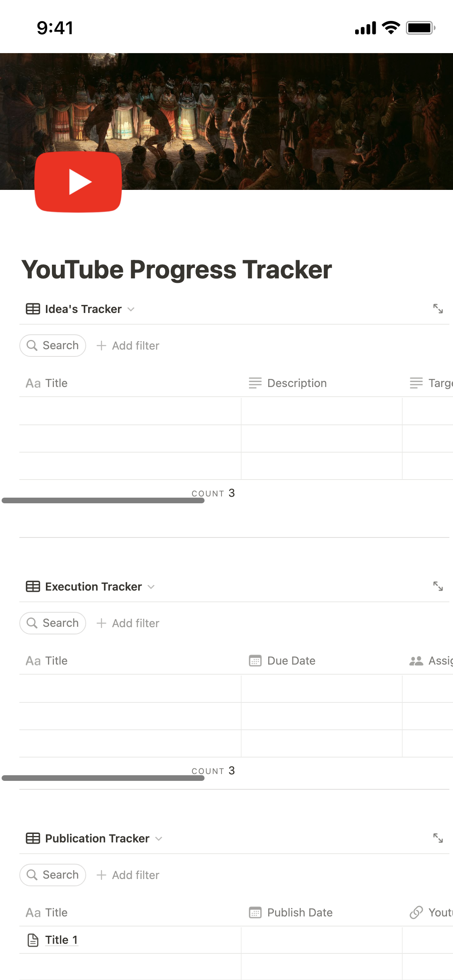453x980 pixels.
Task: Click the Description column text icon
Action: (255, 383)
